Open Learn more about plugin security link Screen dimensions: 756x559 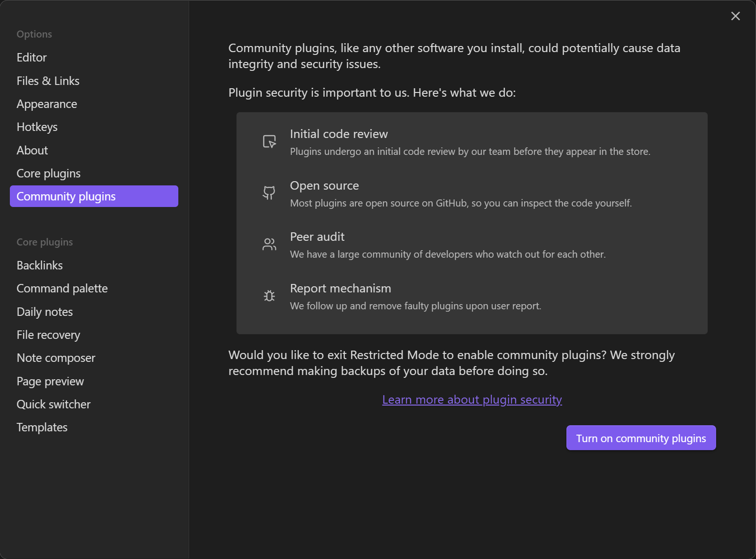tap(472, 399)
